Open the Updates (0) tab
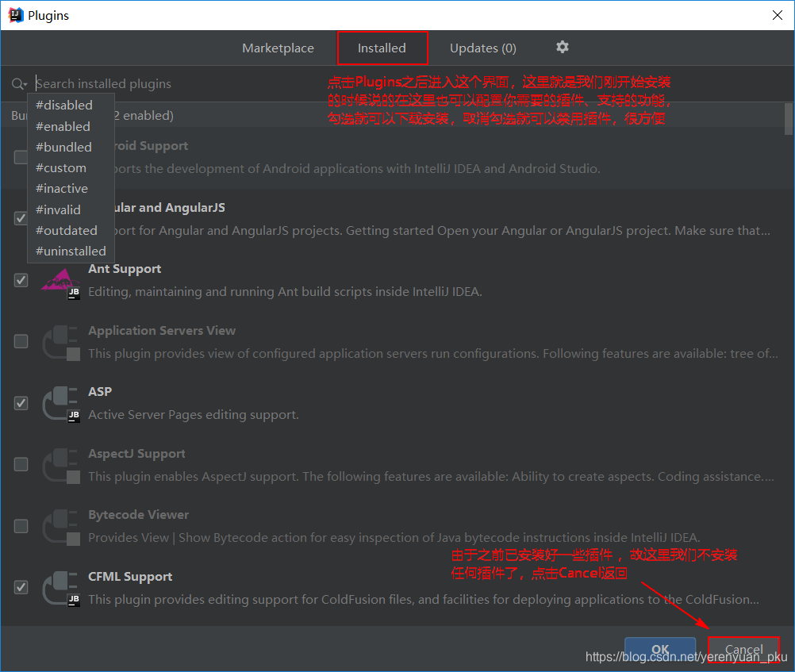 point(482,48)
